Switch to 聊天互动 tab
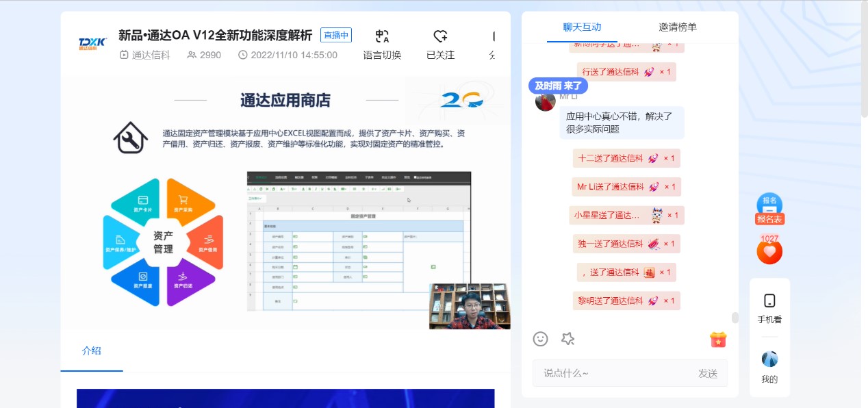Screen dimensions: 868x408 pyautogui.click(x=582, y=27)
